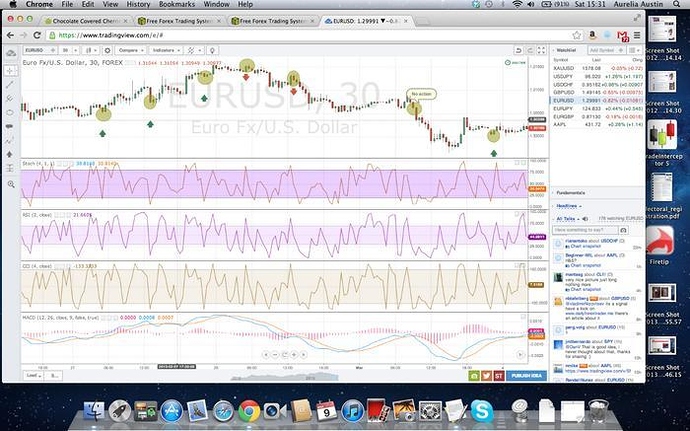This screenshot has height=431, width=690.
Task: Click the Add Symbol input field
Action: (x=607, y=51)
